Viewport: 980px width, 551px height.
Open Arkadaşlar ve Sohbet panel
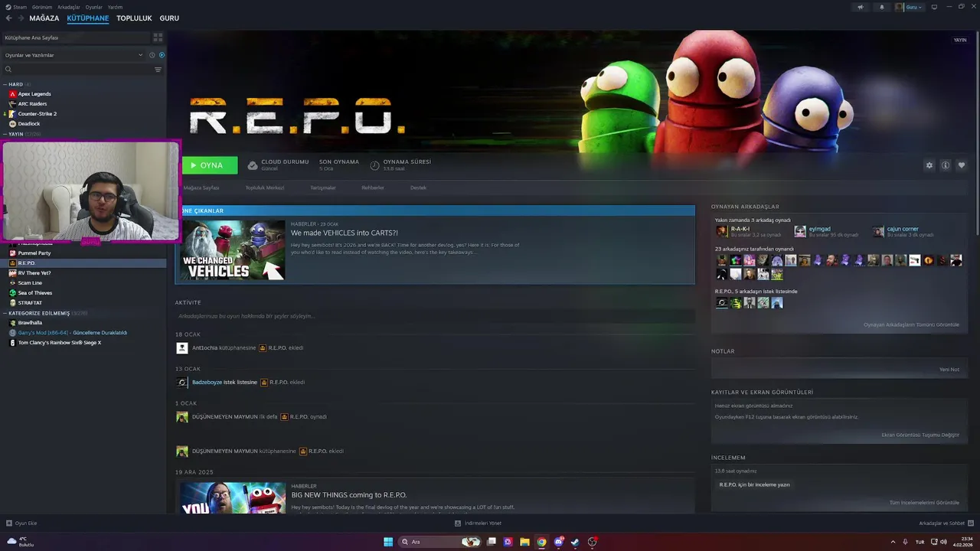945,523
